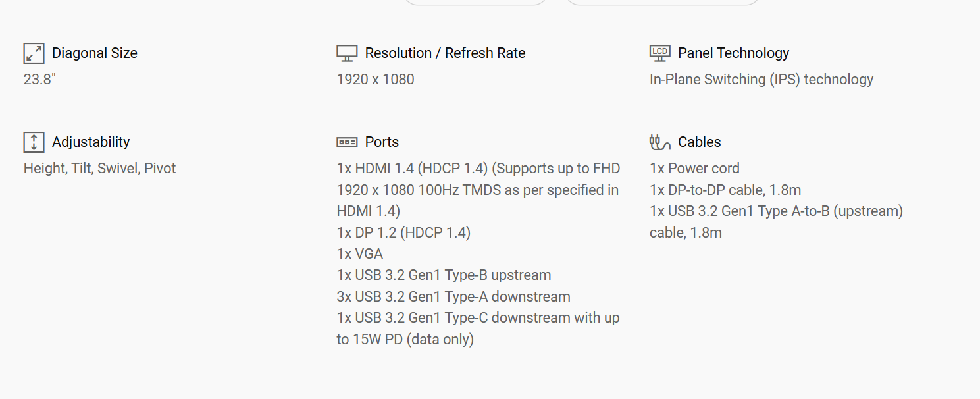Click the Ports connector icon

coord(347,142)
